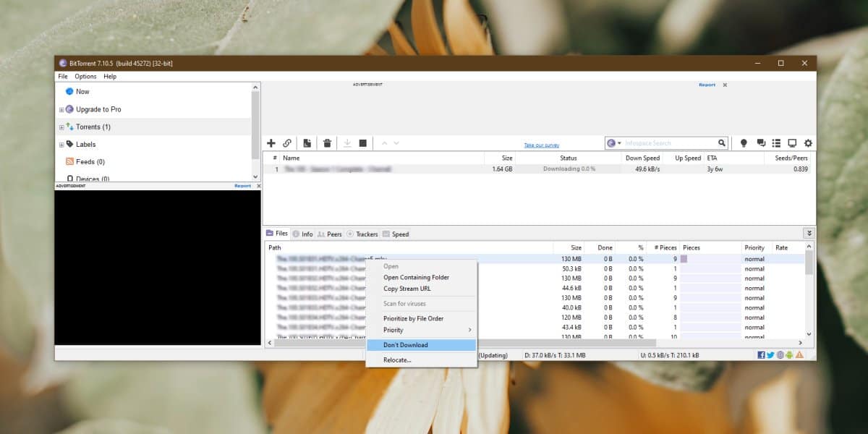Click Report link on sidebar advertisement
Screen dimensions: 868x434
click(242, 186)
